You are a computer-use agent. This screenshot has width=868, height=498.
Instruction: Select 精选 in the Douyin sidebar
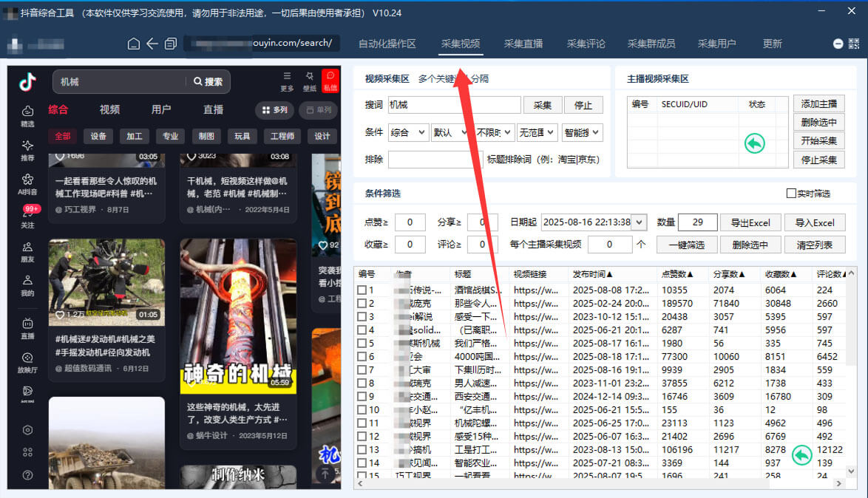(27, 118)
